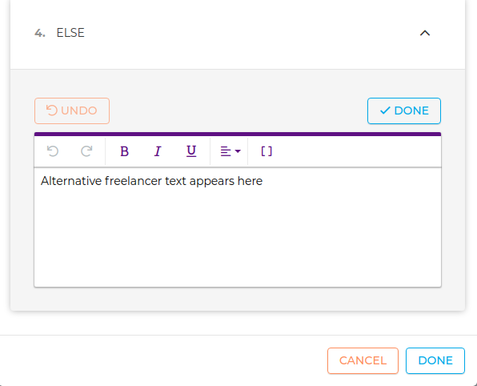The width and height of the screenshot is (477, 386).
Task: Click the checkmark icon beside DONE
Action: pyautogui.click(x=385, y=111)
